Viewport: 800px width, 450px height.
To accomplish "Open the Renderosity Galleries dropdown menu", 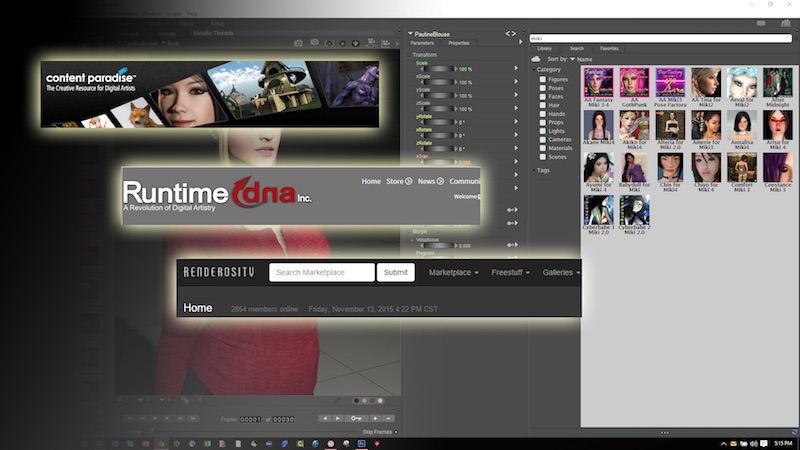I will [561, 272].
